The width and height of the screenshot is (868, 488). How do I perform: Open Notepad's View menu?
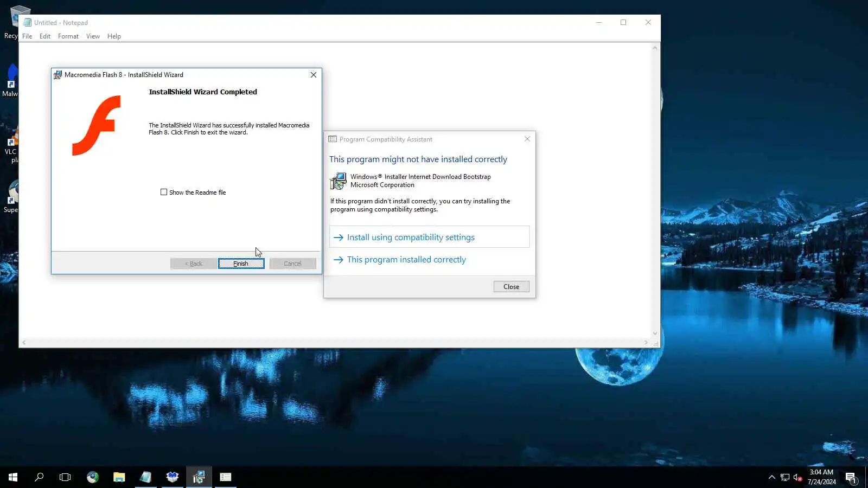pyautogui.click(x=93, y=36)
